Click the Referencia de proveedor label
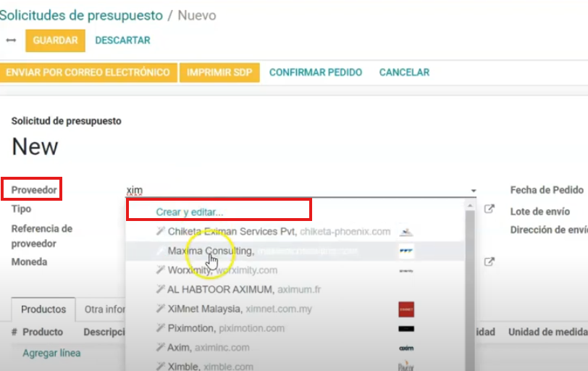Screen dimensions: 588x371 pyautogui.click(x=41, y=236)
